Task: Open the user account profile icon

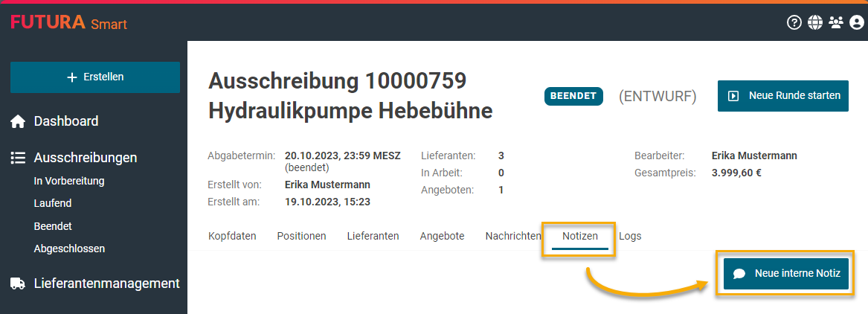Action: [x=856, y=23]
